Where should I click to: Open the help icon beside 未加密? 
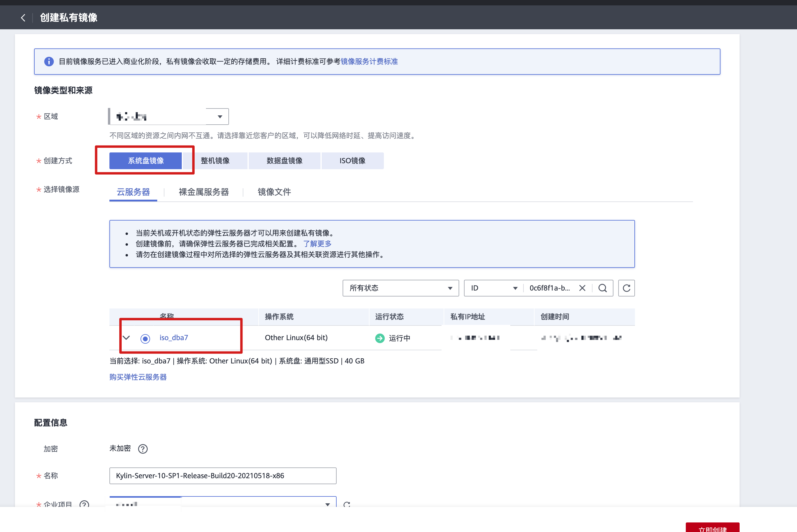(x=143, y=449)
